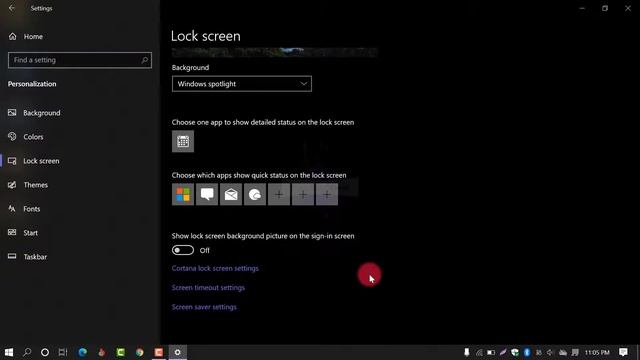
Task: Add app in the last empty plus tile
Action: (x=327, y=194)
